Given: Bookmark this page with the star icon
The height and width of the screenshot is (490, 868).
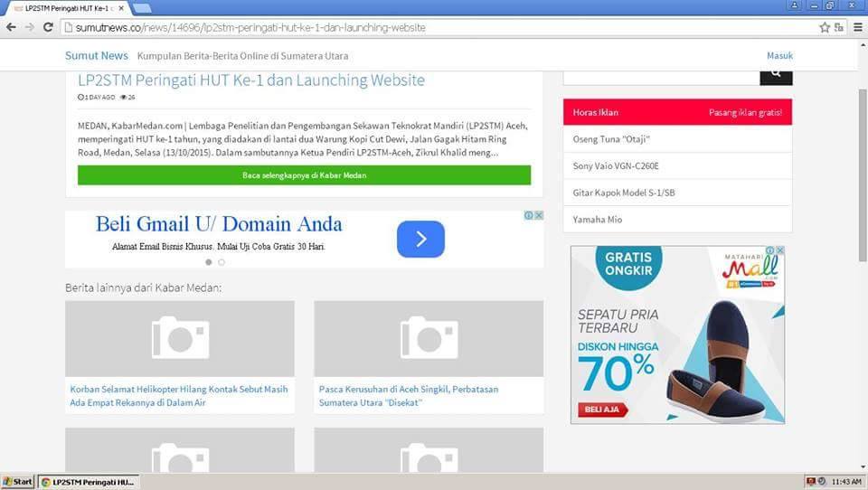Looking at the screenshot, I should pyautogui.click(x=825, y=27).
